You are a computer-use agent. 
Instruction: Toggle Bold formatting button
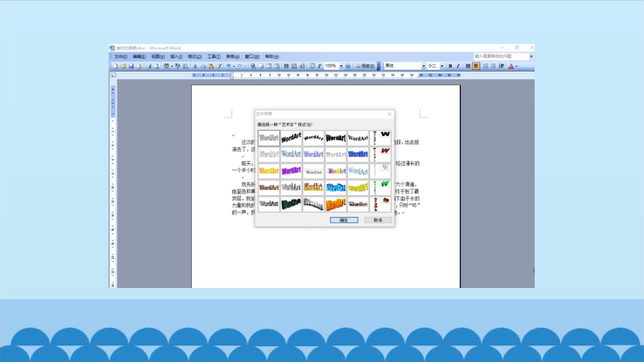(x=450, y=66)
